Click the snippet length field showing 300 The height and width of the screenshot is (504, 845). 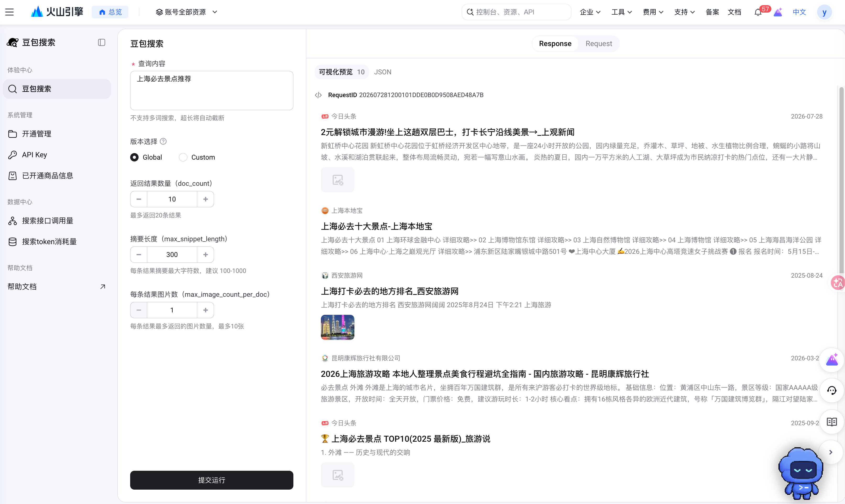[172, 254]
